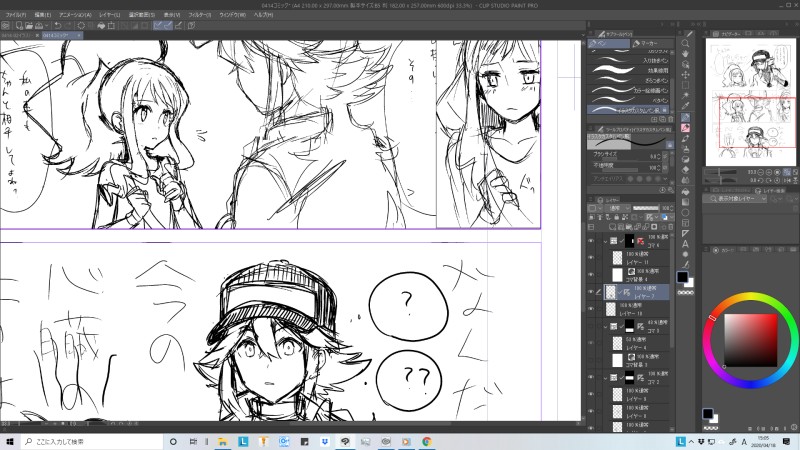Select the Gradient tool
Screen dimensions: 800x450
click(x=685, y=202)
